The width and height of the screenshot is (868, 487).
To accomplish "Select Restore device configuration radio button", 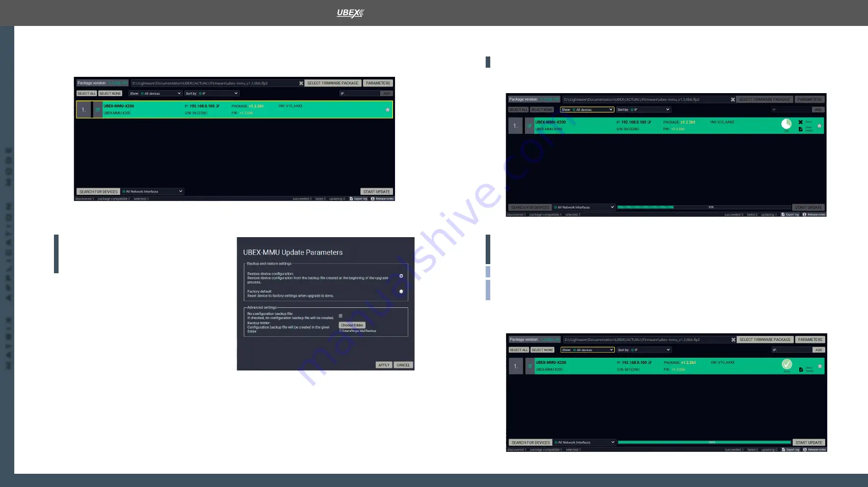I will tap(401, 276).
